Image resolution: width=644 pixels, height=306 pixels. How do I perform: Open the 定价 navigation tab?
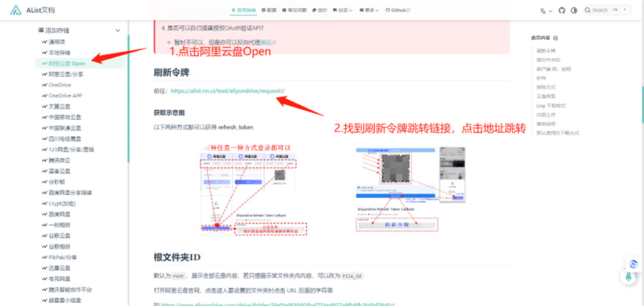pos(320,10)
